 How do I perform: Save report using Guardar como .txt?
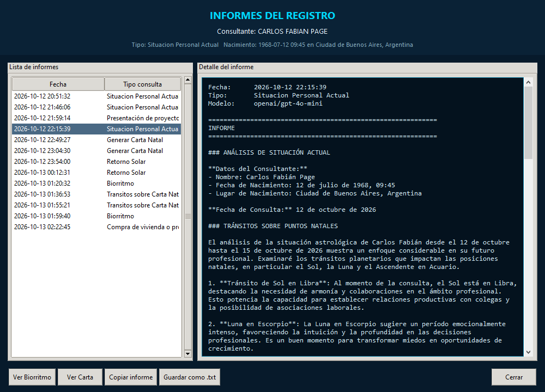pyautogui.click(x=190, y=377)
